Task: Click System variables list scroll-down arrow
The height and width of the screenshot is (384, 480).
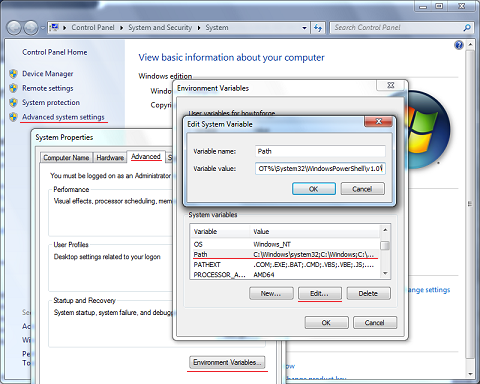Action: click(385, 274)
